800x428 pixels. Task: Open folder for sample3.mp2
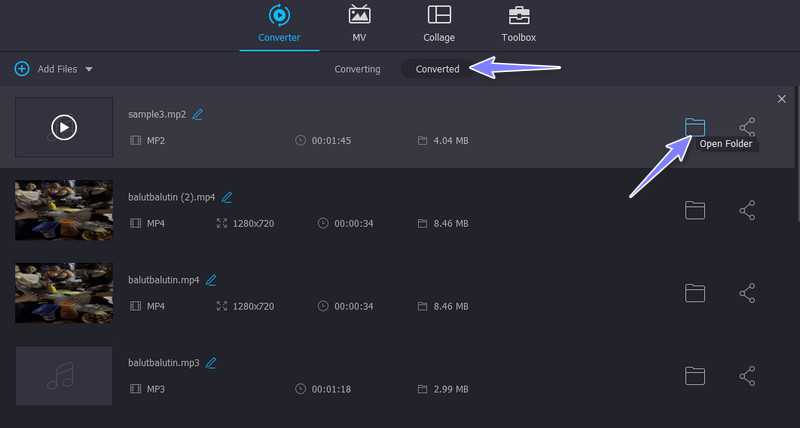(x=695, y=127)
